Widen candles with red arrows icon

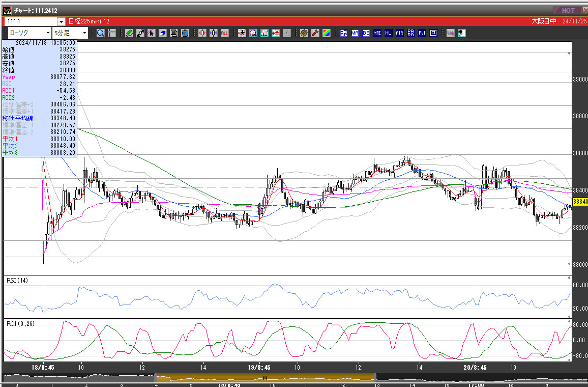(x=202, y=33)
